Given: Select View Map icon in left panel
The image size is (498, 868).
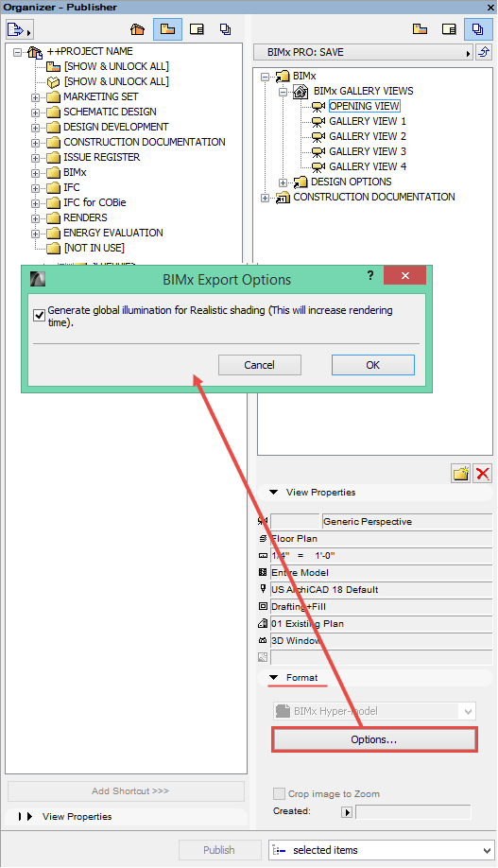Looking at the screenshot, I should click(x=167, y=29).
